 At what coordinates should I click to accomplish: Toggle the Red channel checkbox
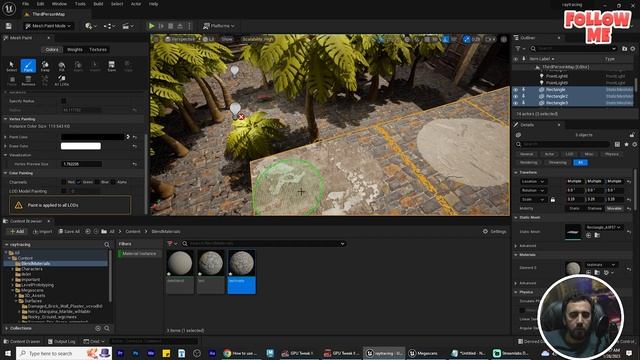(x=64, y=182)
